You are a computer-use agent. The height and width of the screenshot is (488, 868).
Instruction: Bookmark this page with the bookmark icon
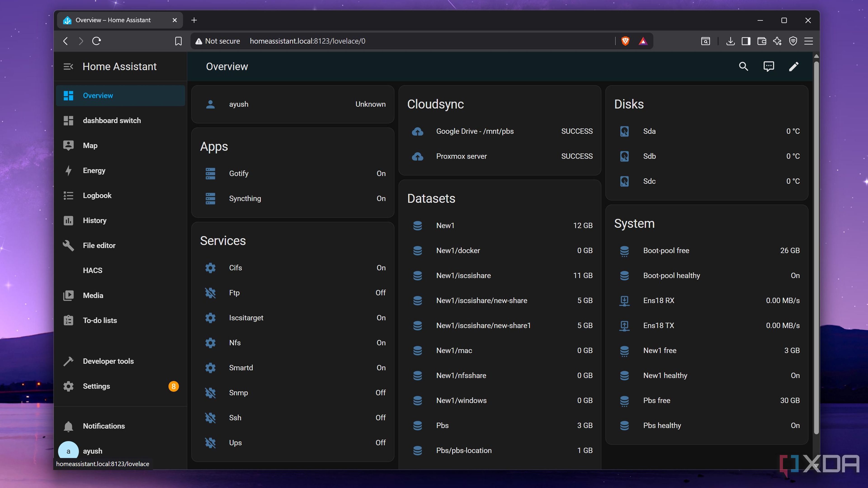tap(178, 41)
